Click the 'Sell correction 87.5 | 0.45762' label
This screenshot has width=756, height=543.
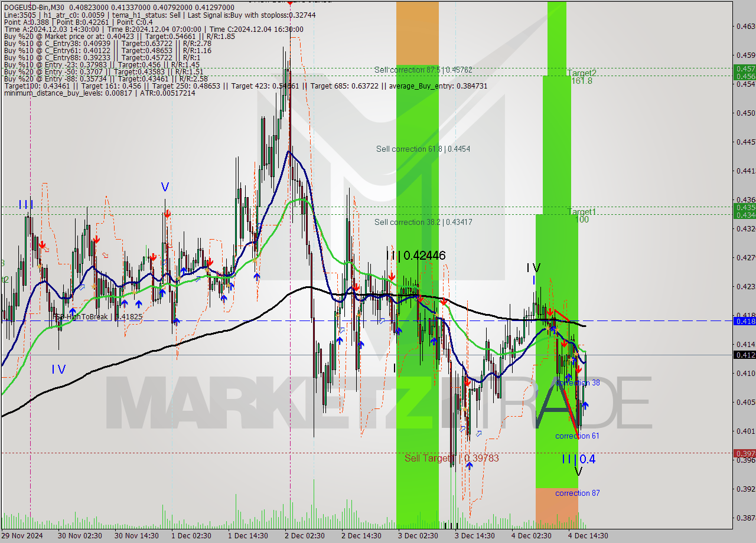coord(423,70)
